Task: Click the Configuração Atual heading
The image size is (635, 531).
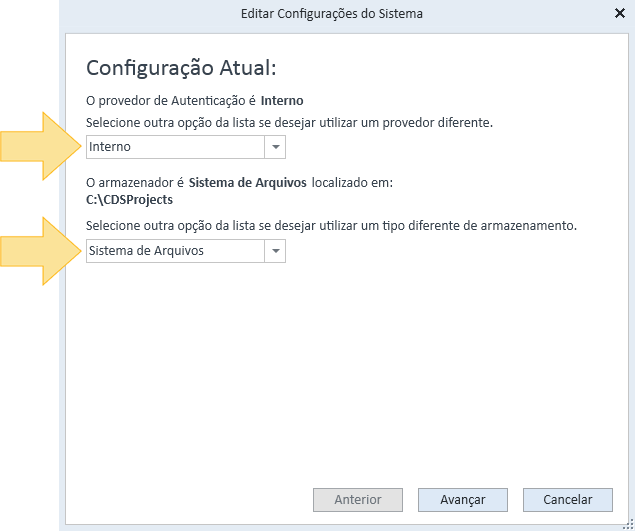Action: click(x=181, y=68)
